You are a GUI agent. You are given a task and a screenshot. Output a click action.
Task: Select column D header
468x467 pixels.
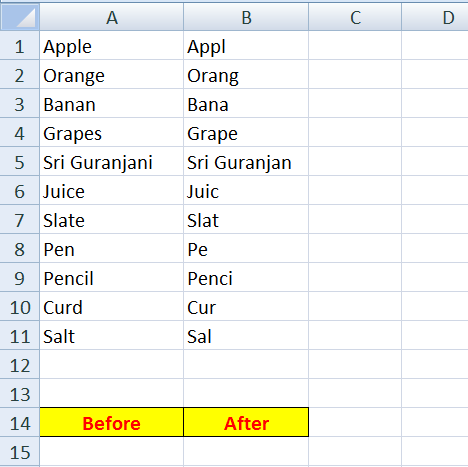coord(435,17)
